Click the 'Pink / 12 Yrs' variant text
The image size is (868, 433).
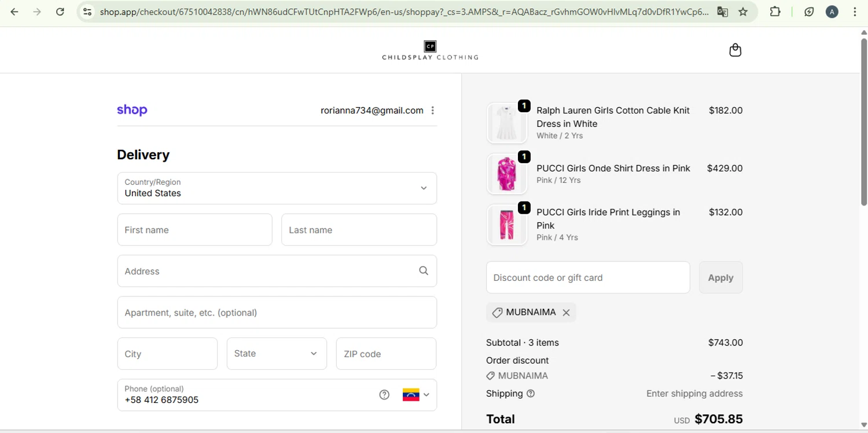point(558,180)
